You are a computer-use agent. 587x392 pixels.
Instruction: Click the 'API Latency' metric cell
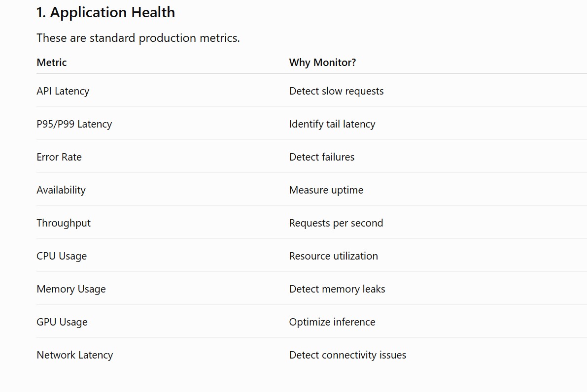point(63,91)
